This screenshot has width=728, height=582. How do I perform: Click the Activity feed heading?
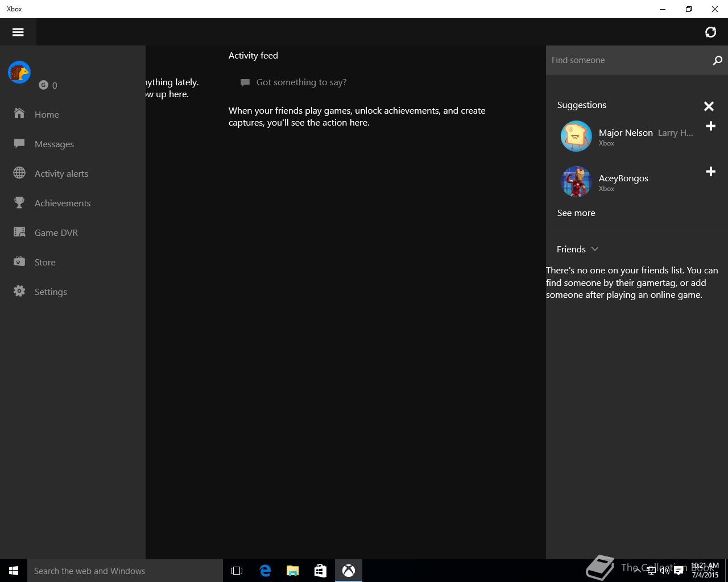[253, 55]
